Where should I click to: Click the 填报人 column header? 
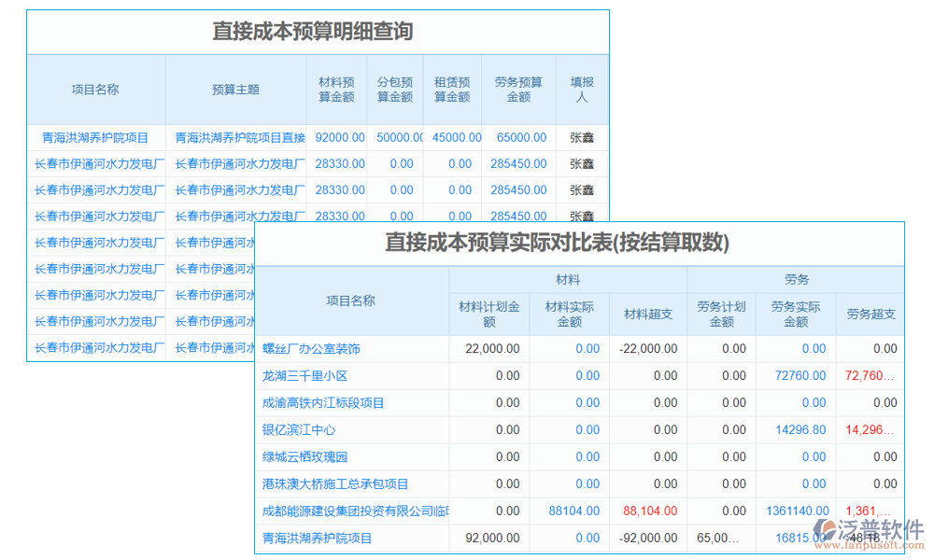tap(582, 89)
